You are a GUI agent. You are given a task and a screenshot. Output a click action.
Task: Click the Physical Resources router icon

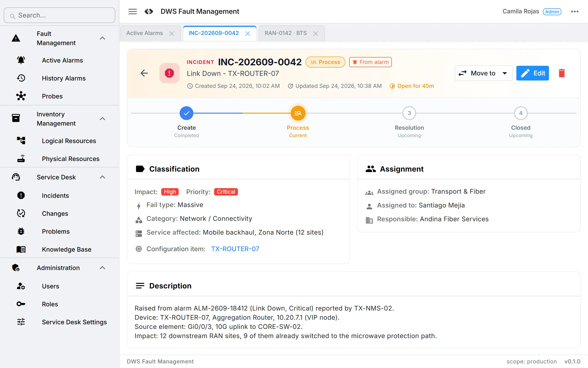click(21, 159)
